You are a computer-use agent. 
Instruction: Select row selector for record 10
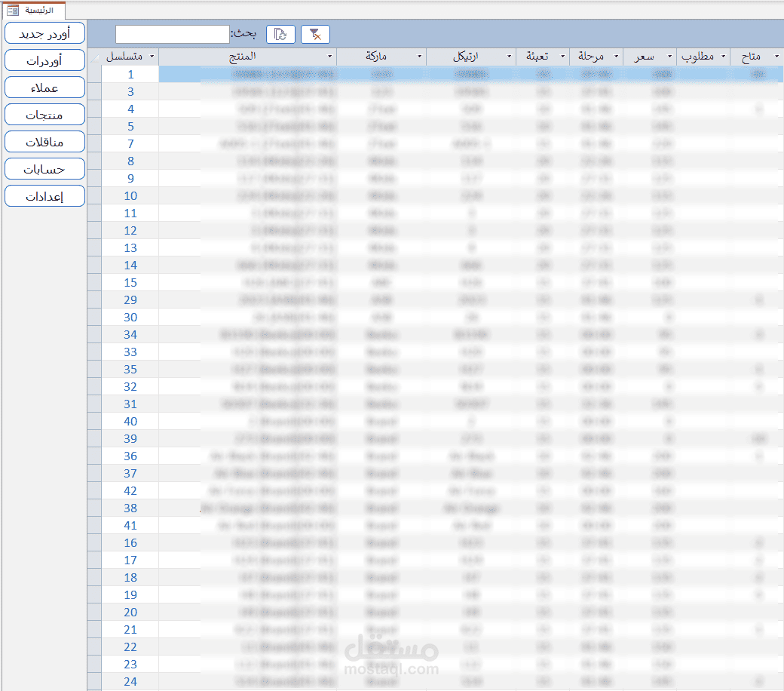94,195
